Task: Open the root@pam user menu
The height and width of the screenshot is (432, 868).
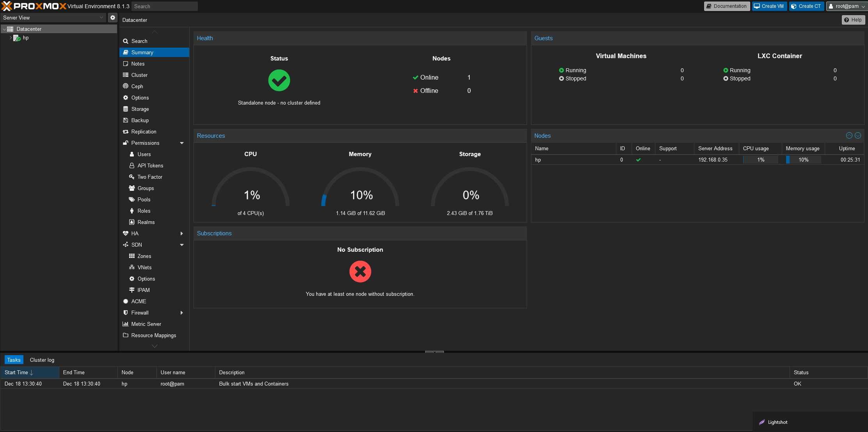Action: point(846,6)
